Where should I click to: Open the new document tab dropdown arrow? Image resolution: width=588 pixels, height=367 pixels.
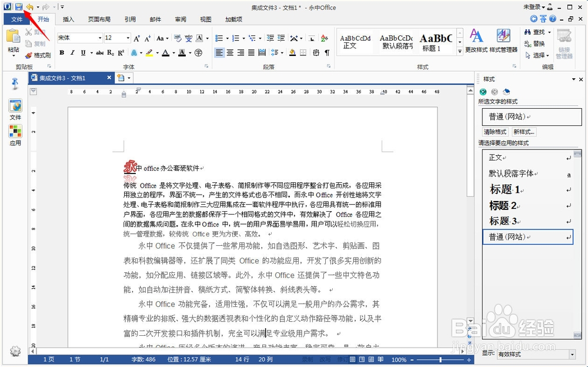pyautogui.click(x=129, y=78)
